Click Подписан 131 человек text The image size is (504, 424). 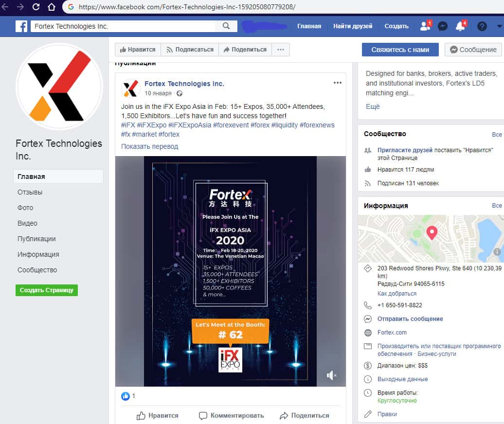[x=408, y=183]
